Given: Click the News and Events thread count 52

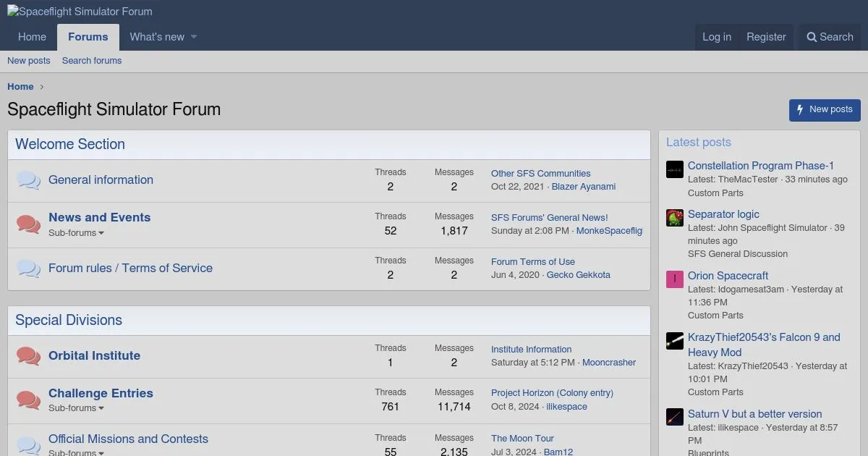Looking at the screenshot, I should coord(391,231).
